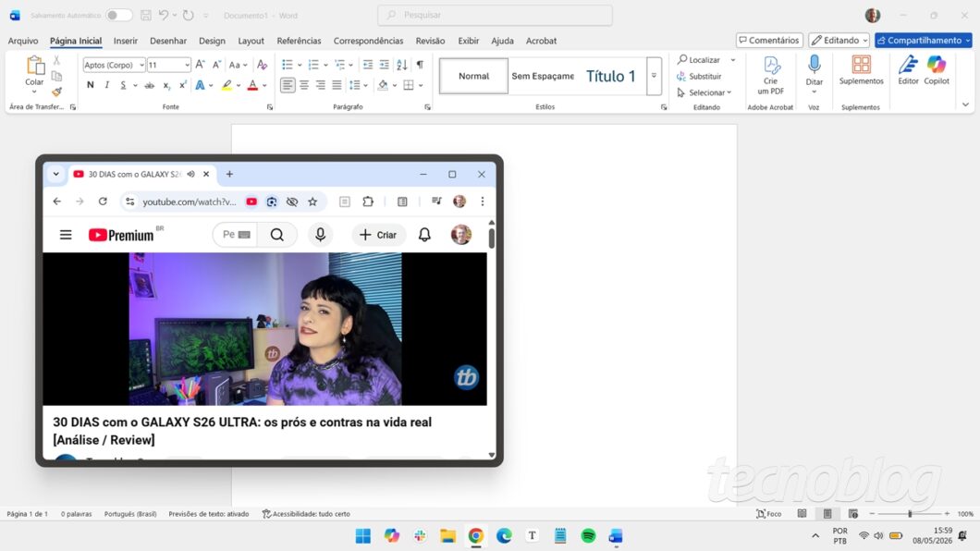Switch to read mode view in status bar
Viewport: 980px width, 551px height.
click(802, 513)
